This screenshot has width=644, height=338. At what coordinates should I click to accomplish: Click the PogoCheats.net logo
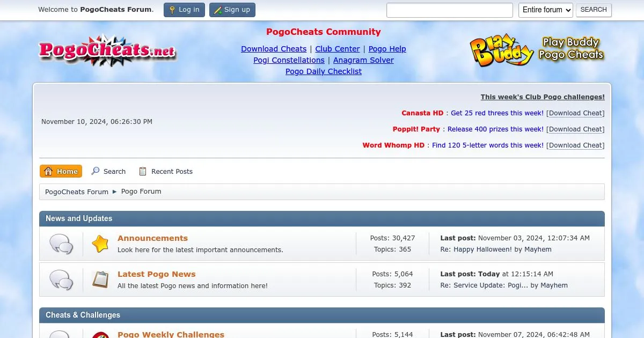tap(107, 51)
